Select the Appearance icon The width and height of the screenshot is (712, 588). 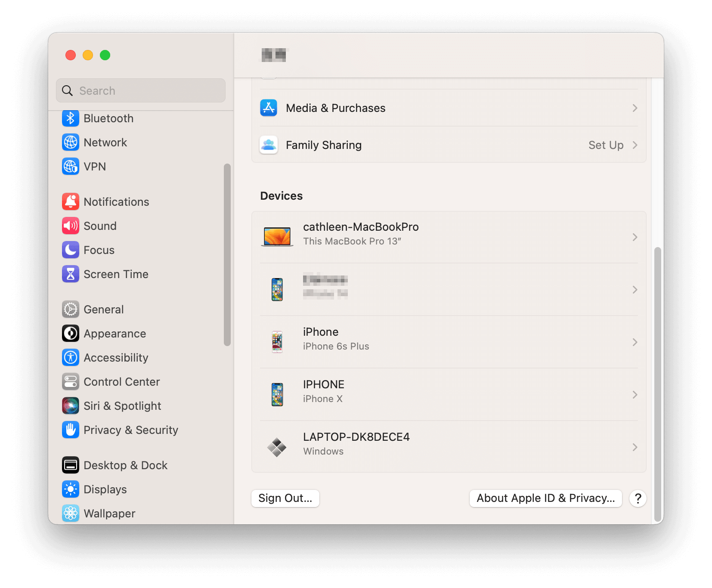tap(71, 334)
